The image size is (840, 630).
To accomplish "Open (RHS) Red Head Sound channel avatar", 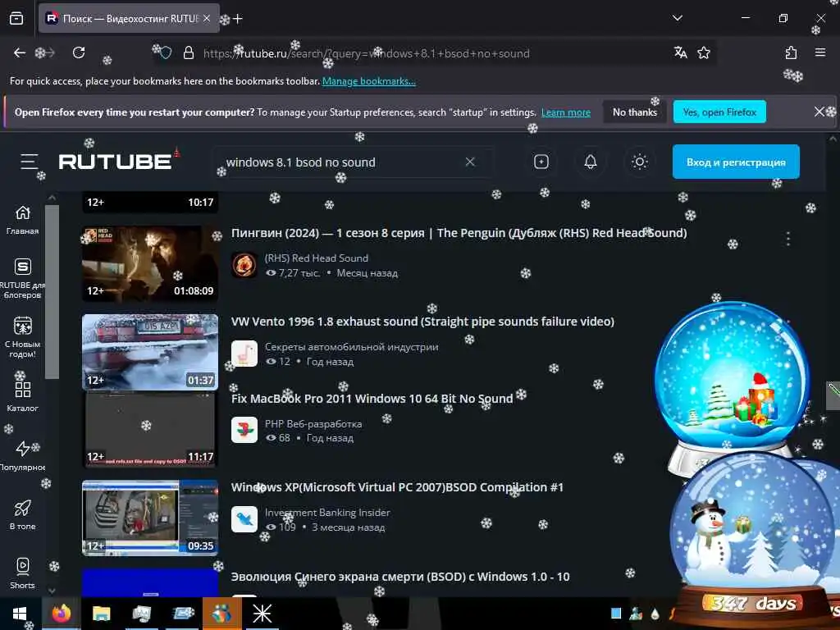I will click(244, 265).
